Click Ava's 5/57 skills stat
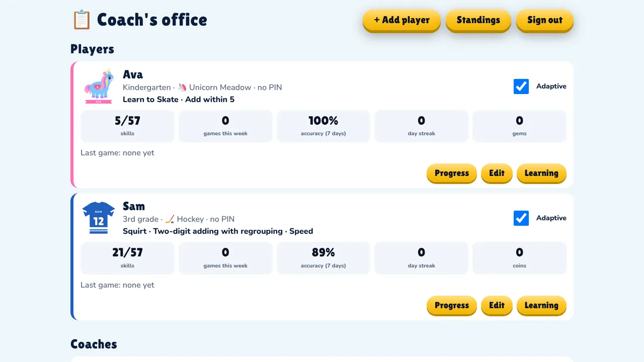The width and height of the screenshot is (644, 362). (x=127, y=126)
